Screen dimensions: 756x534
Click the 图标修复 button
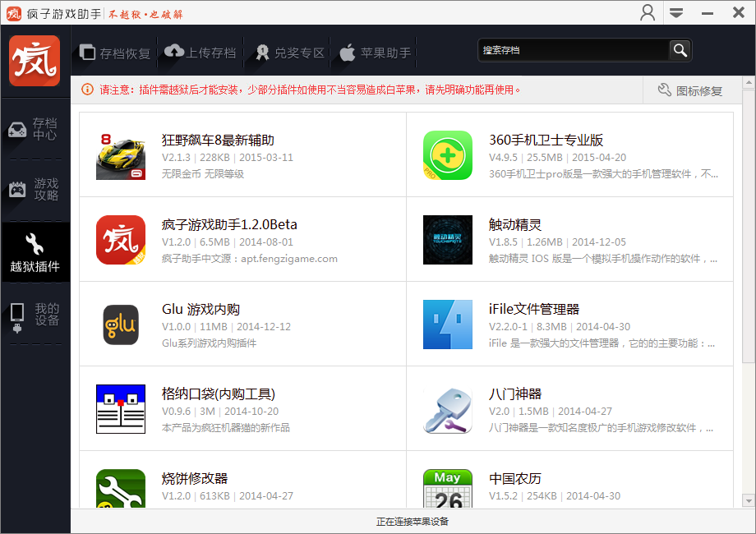click(x=690, y=90)
